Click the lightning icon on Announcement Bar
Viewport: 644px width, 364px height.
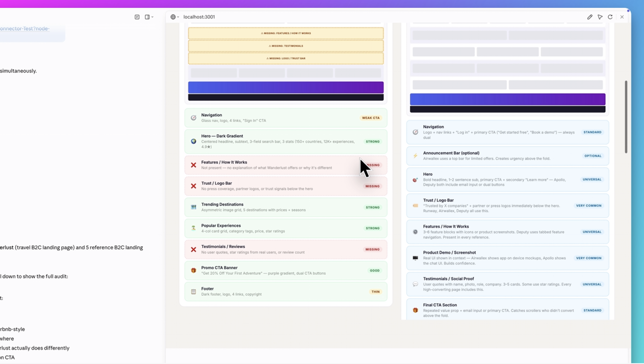coord(415,156)
